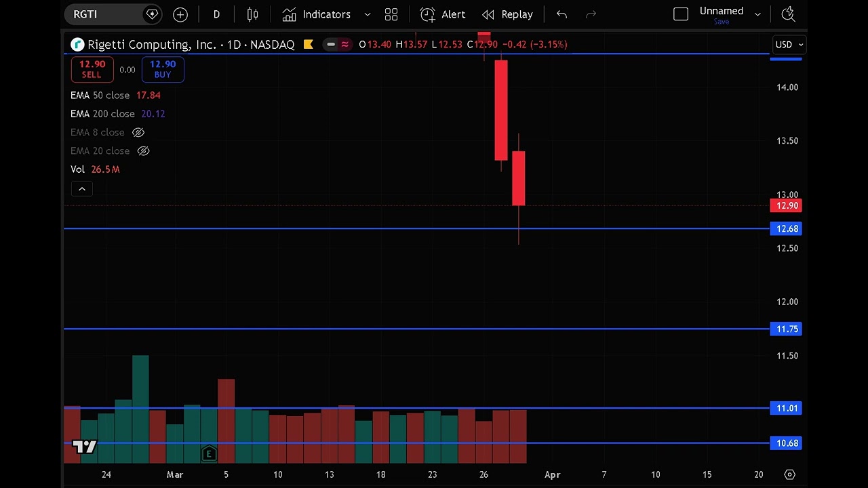The image size is (868, 488).
Task: Select the EMA 20 close legend label
Action: [100, 150]
